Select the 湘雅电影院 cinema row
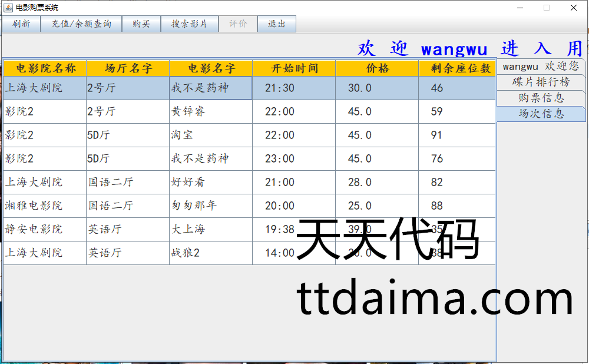The image size is (589, 364). [45, 206]
